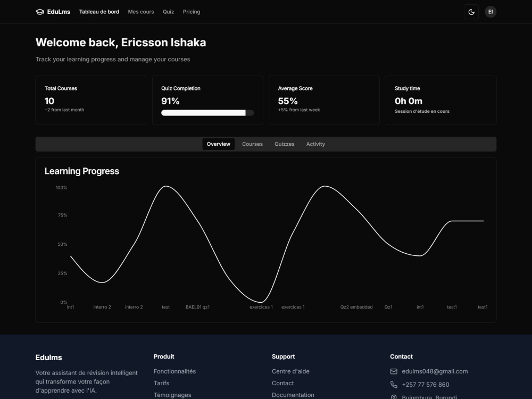The height and width of the screenshot is (399, 532).
Task: Toggle dark mode with the moon icon
Action: click(x=471, y=12)
